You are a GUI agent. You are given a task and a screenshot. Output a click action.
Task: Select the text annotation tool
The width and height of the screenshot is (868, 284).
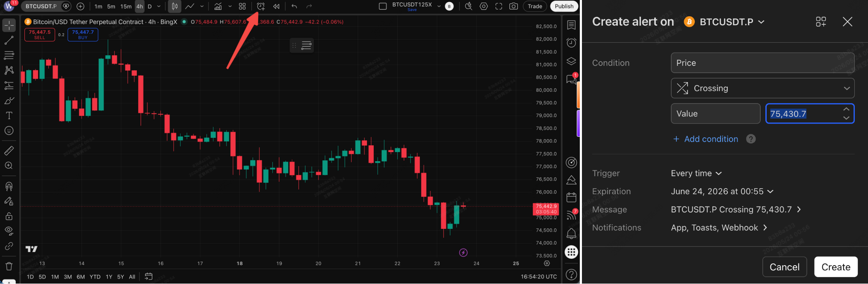9,115
